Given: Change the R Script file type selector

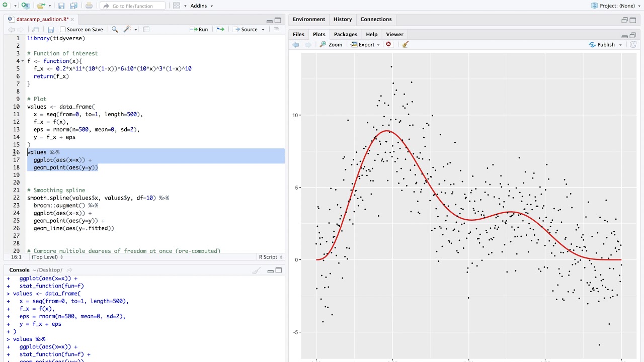Looking at the screenshot, I should pos(271,257).
